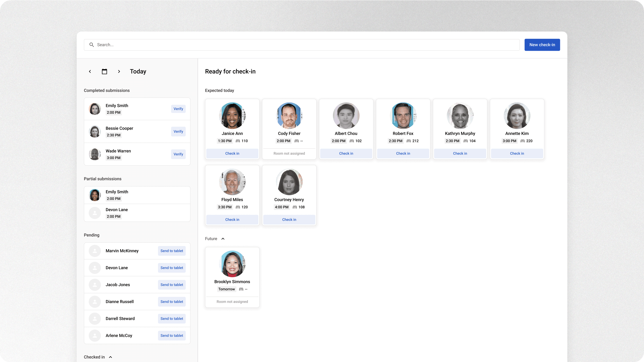The image size is (644, 362).
Task: Click the search magnifier icon
Action: [92, 45]
